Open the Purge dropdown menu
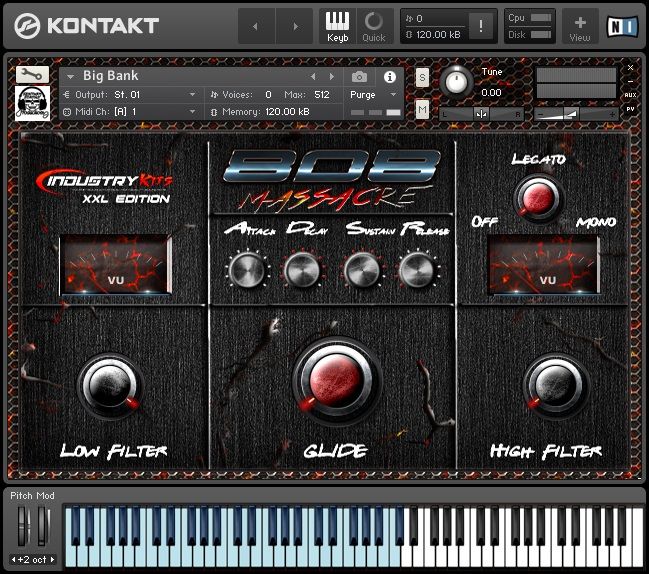Viewport: 649px width, 574px height. (373, 94)
